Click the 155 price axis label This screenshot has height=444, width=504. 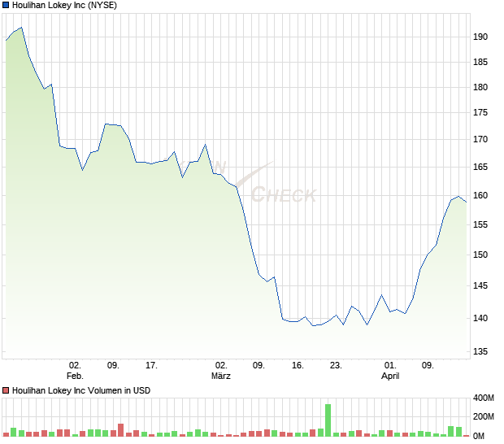click(480, 224)
